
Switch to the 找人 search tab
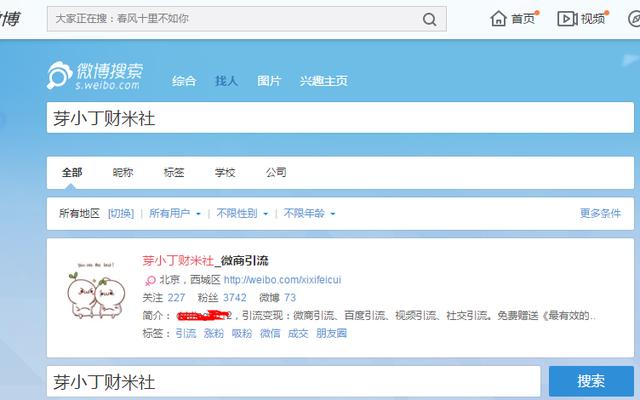pos(227,80)
